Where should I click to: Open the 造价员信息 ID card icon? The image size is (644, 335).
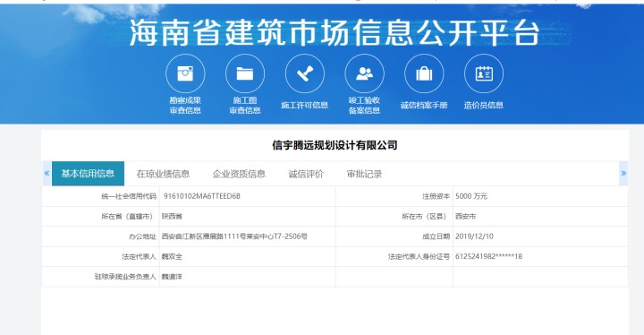(x=483, y=73)
